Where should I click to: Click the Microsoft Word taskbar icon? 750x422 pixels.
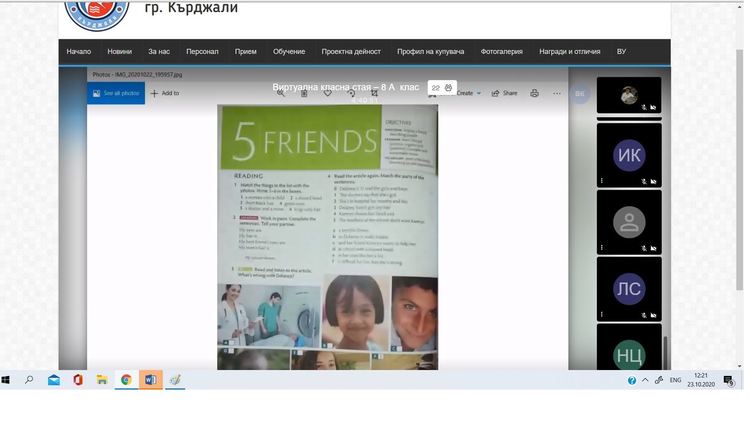[x=150, y=380]
